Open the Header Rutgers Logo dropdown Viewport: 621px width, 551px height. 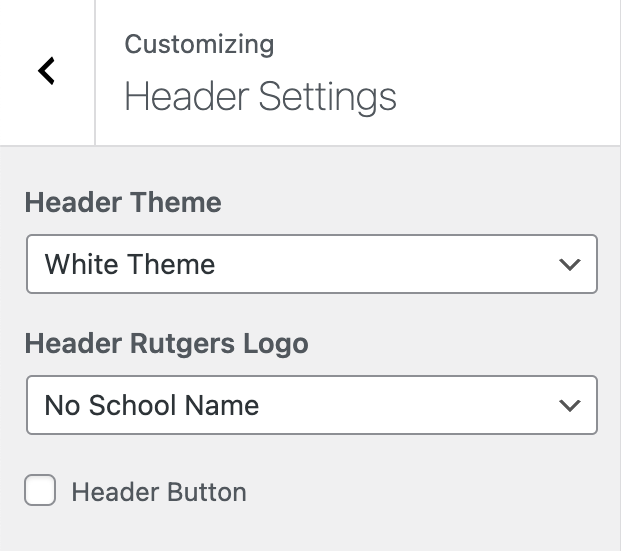(x=311, y=405)
